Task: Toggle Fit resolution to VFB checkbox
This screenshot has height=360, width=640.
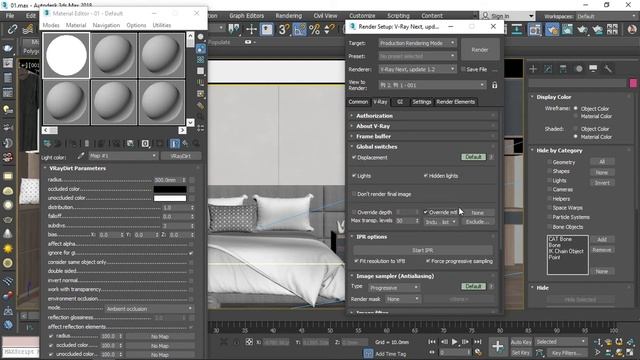Action: point(356,261)
